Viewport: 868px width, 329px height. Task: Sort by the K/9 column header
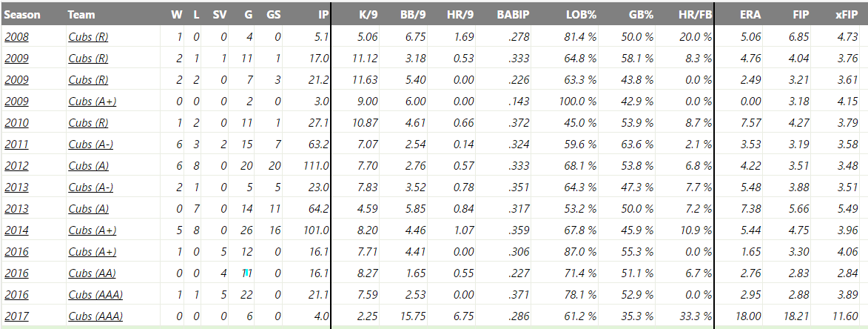click(x=367, y=14)
